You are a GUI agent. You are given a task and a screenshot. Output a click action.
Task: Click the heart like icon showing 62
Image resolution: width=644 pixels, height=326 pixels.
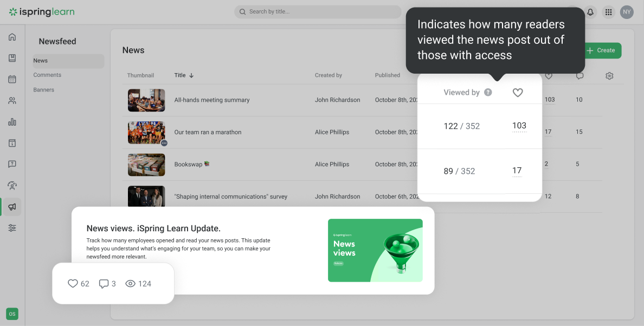[x=73, y=284]
